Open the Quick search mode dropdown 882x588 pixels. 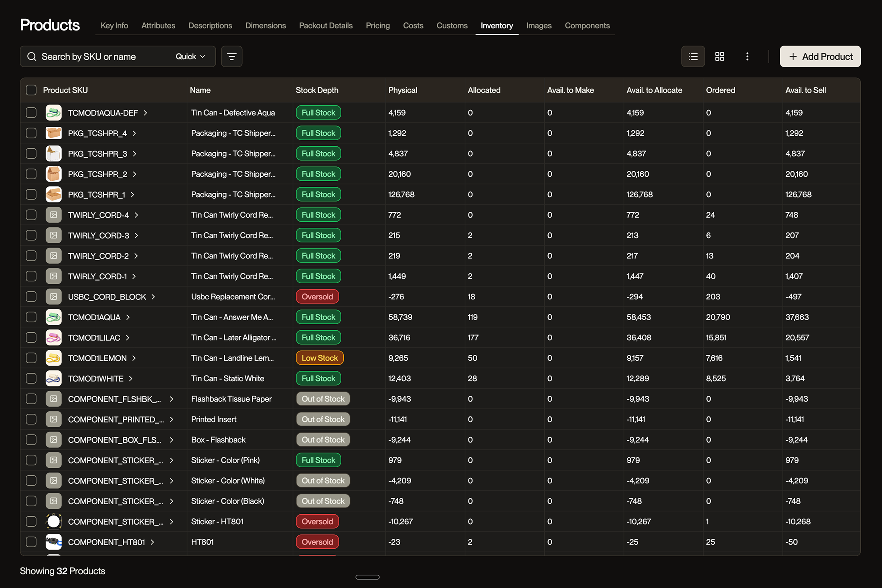191,57
